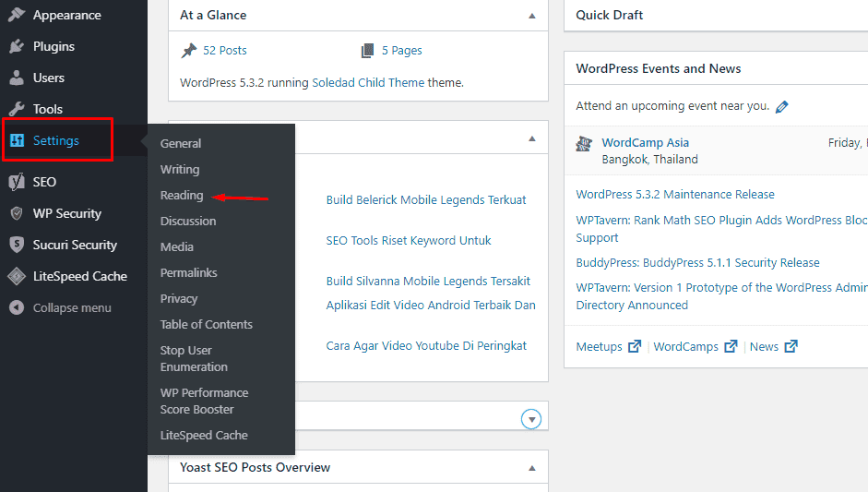Open BuddyPress 5.1.1 Security Release article
This screenshot has width=868, height=492.
pos(697,263)
